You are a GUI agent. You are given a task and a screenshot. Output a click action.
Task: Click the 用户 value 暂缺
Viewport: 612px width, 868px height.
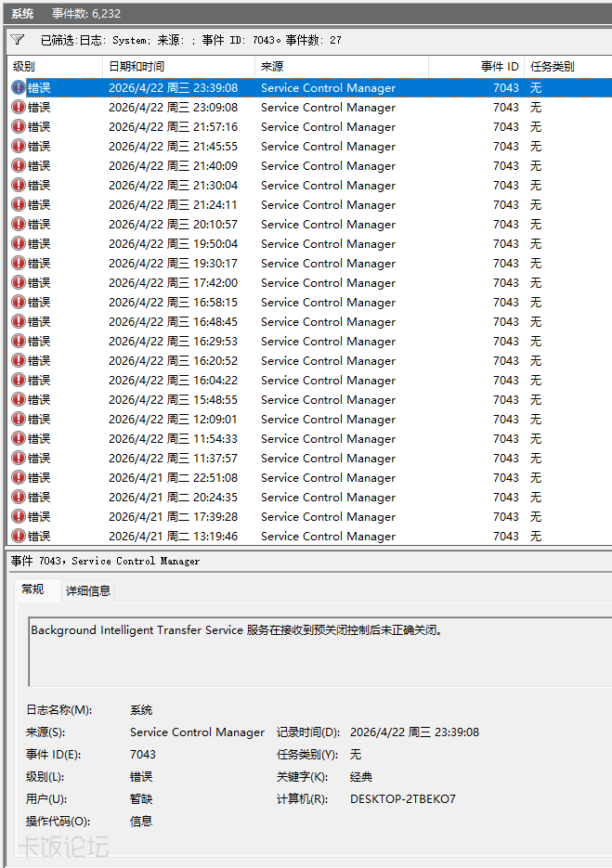(x=141, y=798)
